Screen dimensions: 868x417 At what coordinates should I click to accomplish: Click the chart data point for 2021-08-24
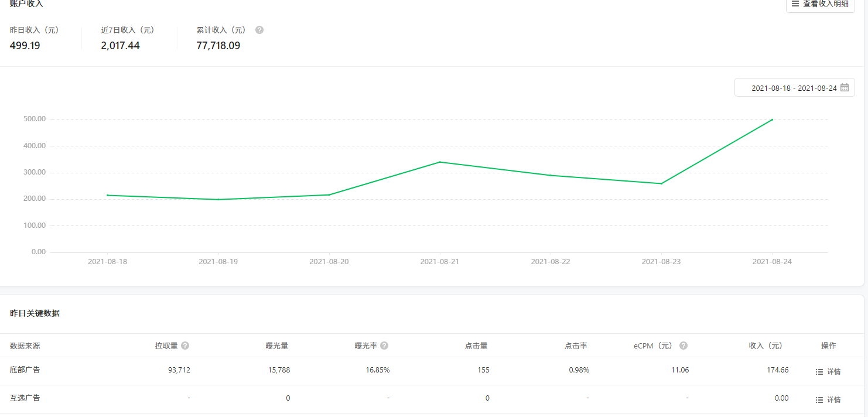pos(772,119)
